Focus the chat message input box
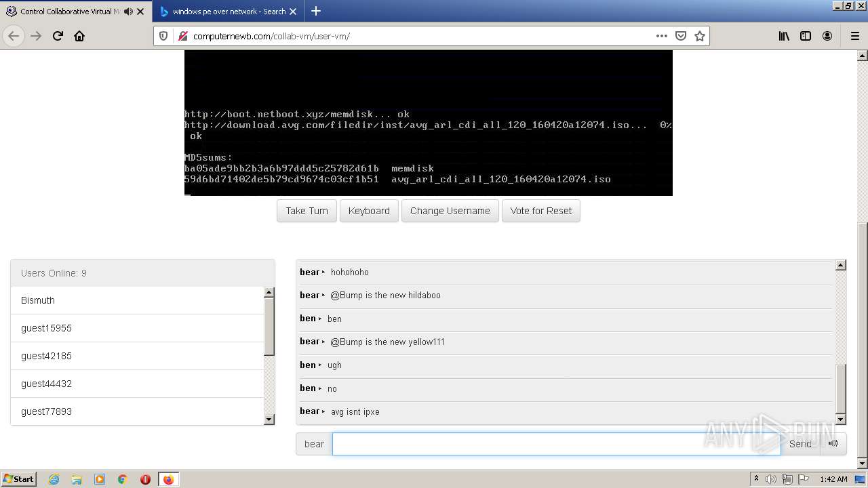 pyautogui.click(x=556, y=444)
